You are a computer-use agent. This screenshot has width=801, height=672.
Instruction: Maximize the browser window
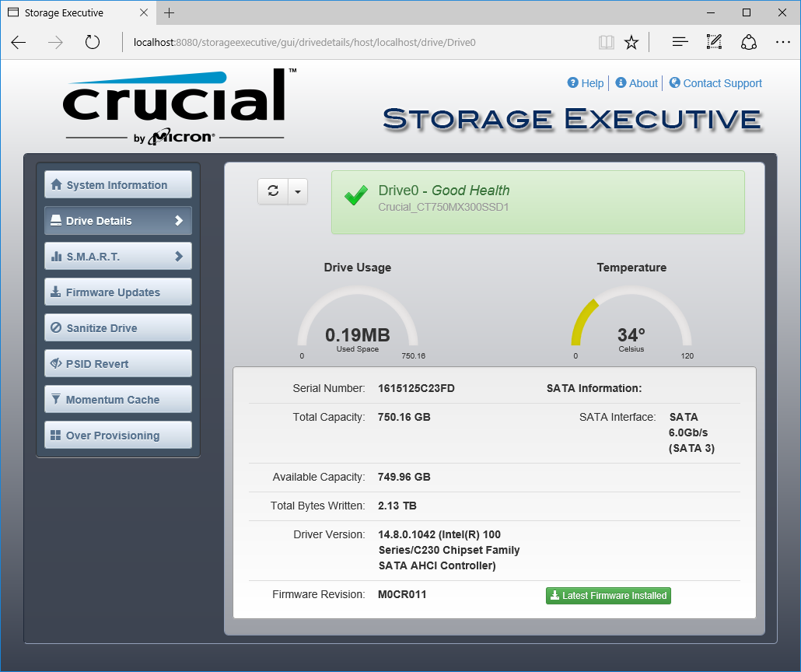coord(747,12)
